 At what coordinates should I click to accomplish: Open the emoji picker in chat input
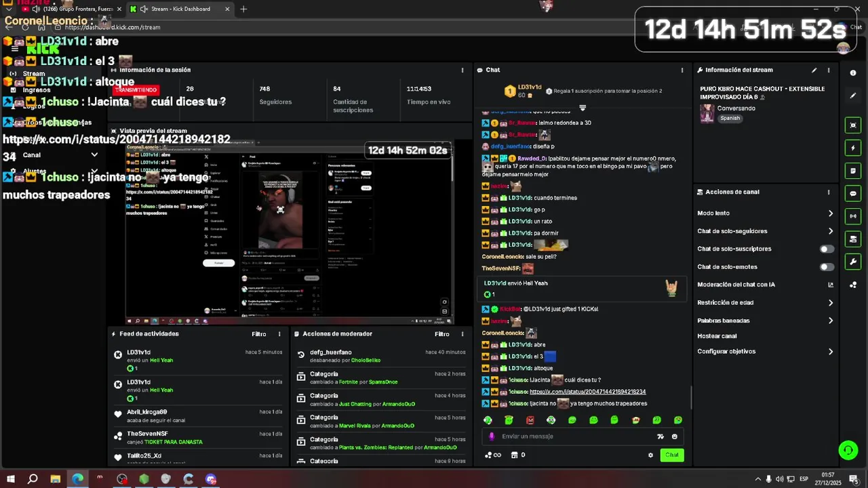tap(674, 436)
